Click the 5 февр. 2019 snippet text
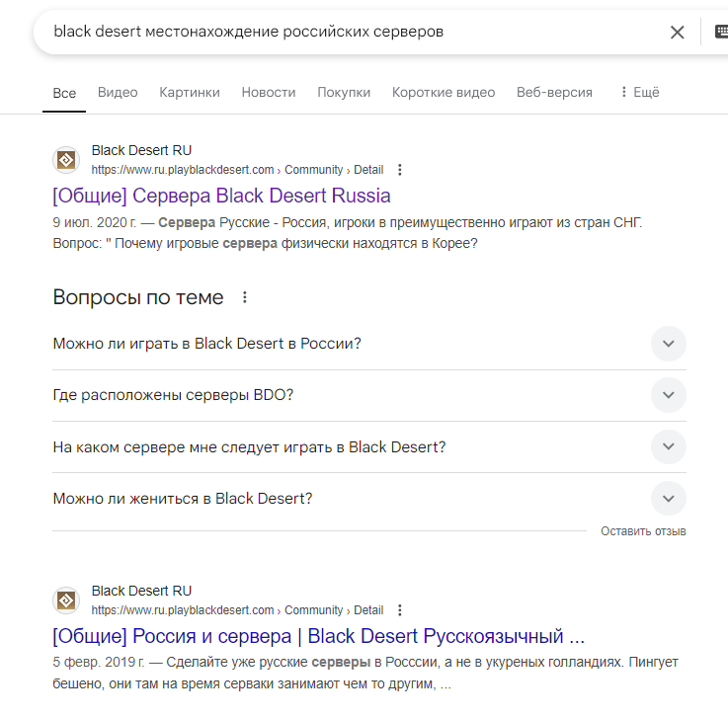Image resolution: width=728 pixels, height=719 pixels. coord(365,673)
